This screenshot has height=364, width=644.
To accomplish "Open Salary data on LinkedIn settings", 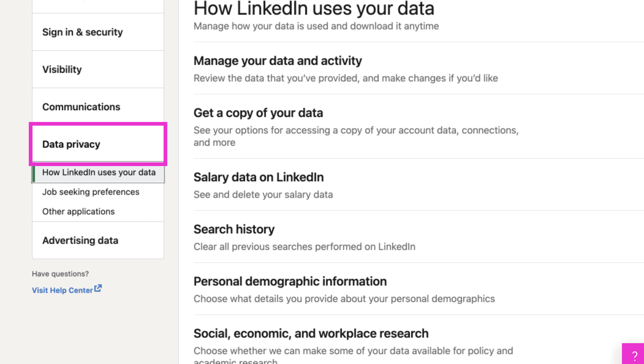I will tap(258, 177).
